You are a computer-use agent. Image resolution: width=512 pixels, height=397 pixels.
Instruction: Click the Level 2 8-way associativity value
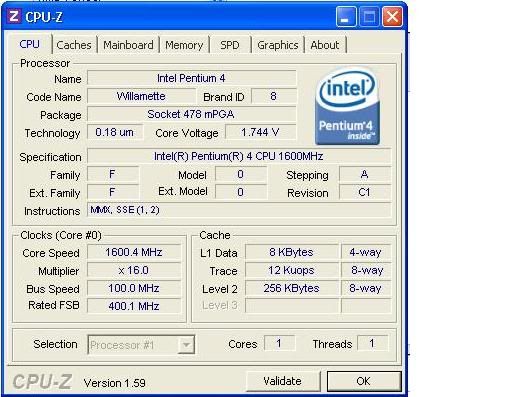point(366,288)
